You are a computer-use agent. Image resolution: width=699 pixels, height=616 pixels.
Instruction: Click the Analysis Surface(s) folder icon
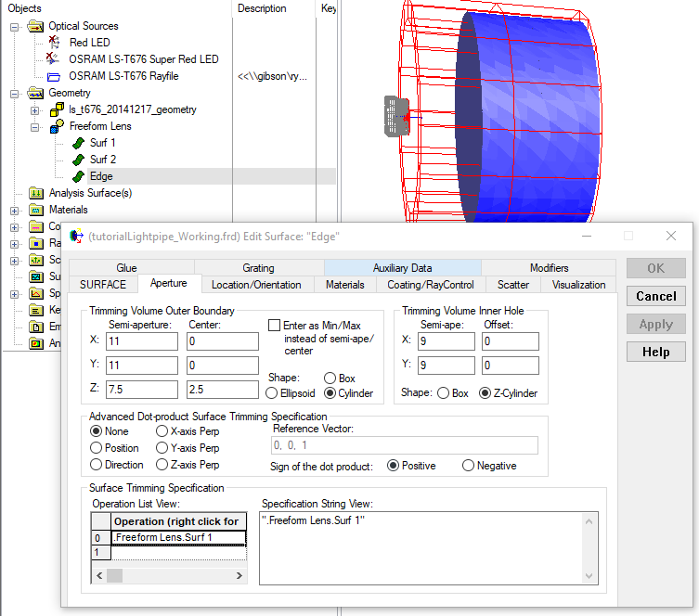tap(36, 193)
